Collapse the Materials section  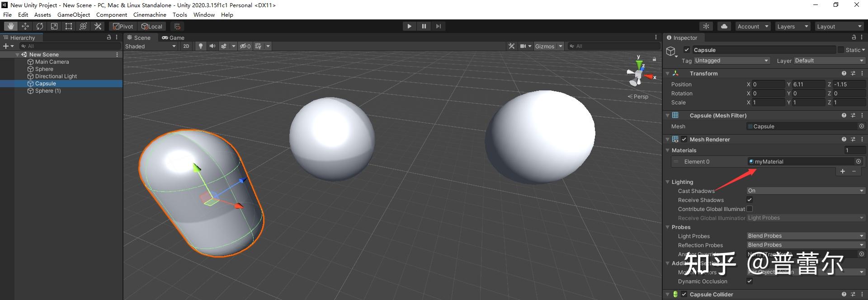coord(667,150)
